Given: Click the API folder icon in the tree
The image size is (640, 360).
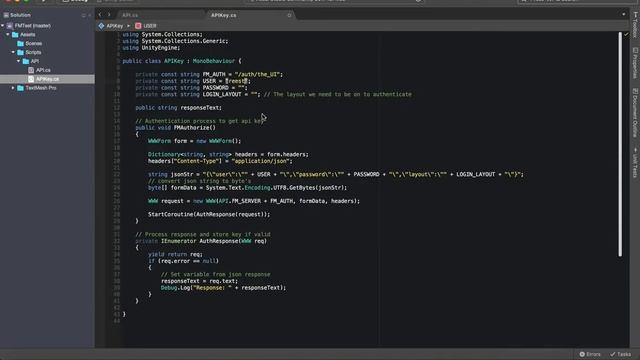Looking at the screenshot, I should point(26,61).
